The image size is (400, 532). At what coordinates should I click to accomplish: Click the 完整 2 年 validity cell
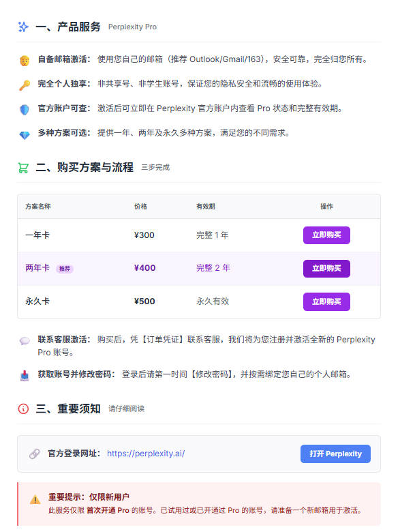pyautogui.click(x=213, y=267)
